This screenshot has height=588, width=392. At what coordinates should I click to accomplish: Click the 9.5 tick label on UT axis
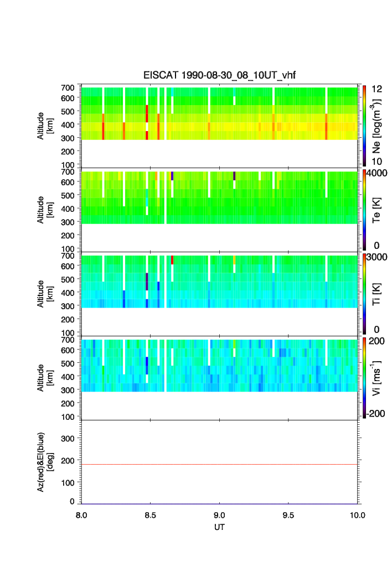[288, 515]
